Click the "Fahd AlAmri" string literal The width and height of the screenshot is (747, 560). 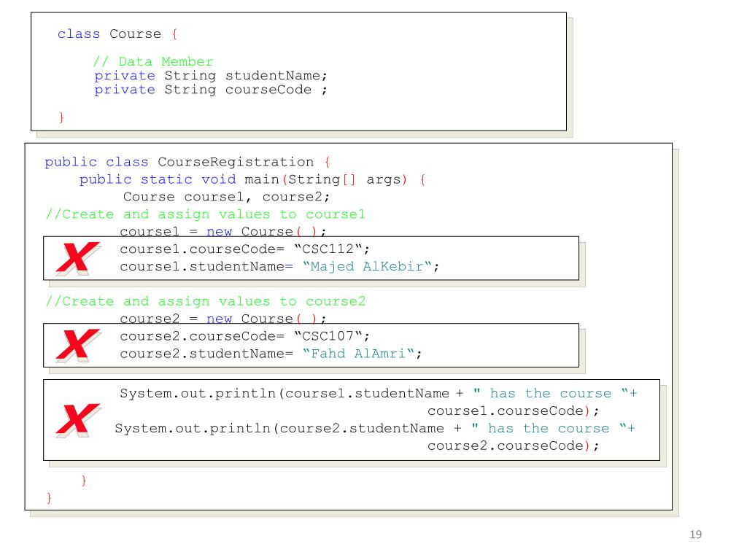359,354
